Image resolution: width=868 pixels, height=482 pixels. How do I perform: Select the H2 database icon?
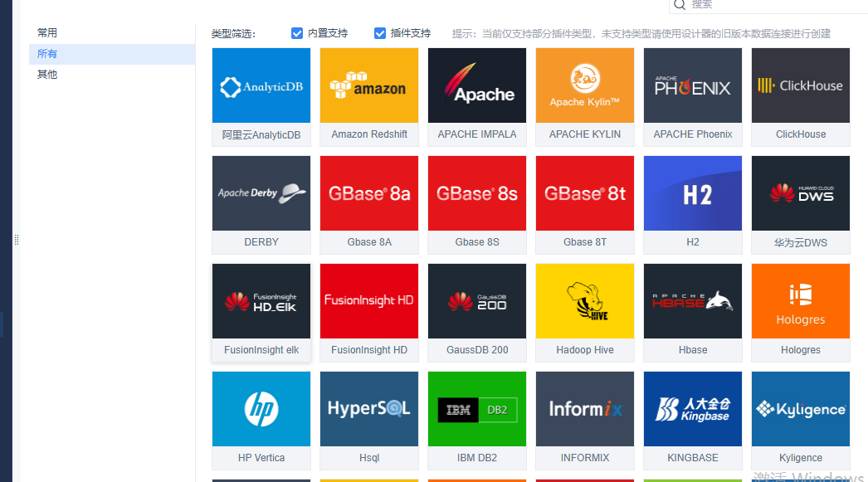693,193
